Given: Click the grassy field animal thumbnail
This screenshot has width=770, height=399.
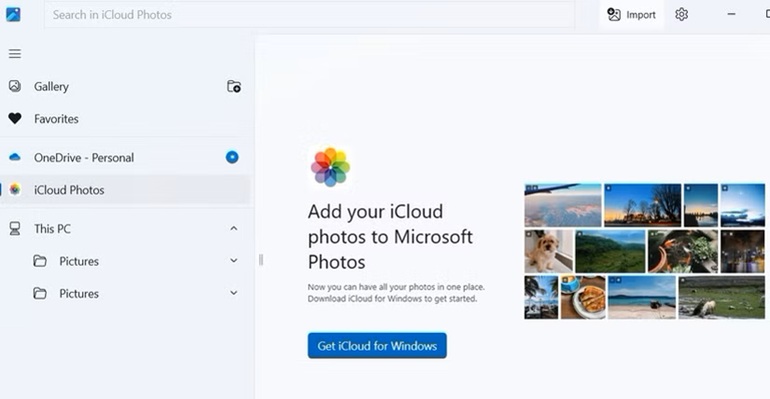Looking at the screenshot, I should (x=721, y=297).
